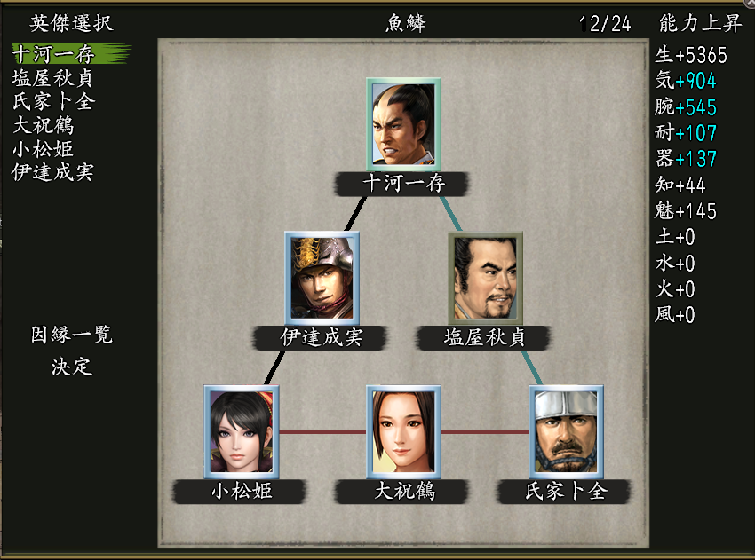This screenshot has height=560, width=755.
Task: Click the red bond line between 小松姫 and 大祝鶴
Action: pyautogui.click(x=322, y=431)
